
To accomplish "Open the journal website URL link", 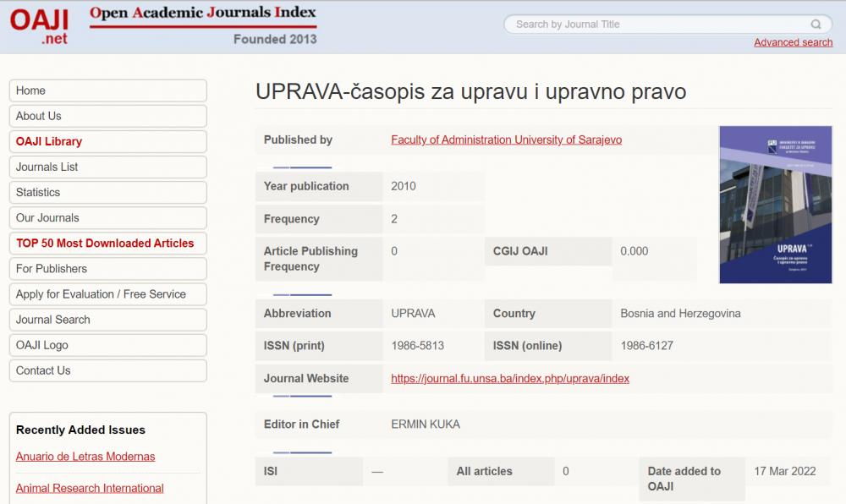I will click(x=508, y=378).
